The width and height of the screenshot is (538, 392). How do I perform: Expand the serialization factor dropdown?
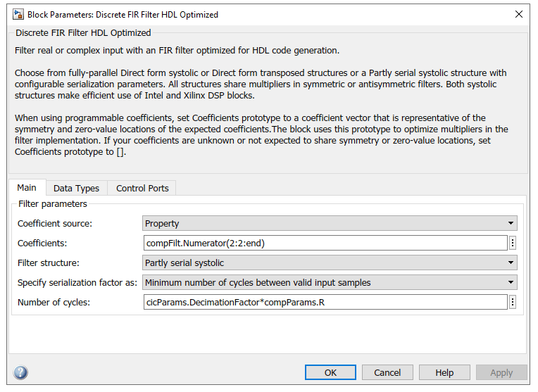[x=330, y=283]
